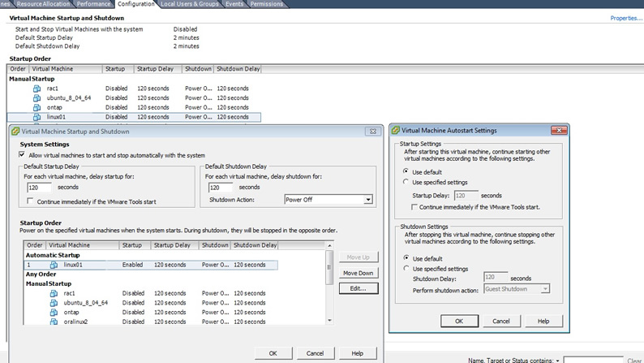This screenshot has width=644, height=363.
Task: Select Use specified settings under Shutdown Settings
Action: tap(406, 269)
